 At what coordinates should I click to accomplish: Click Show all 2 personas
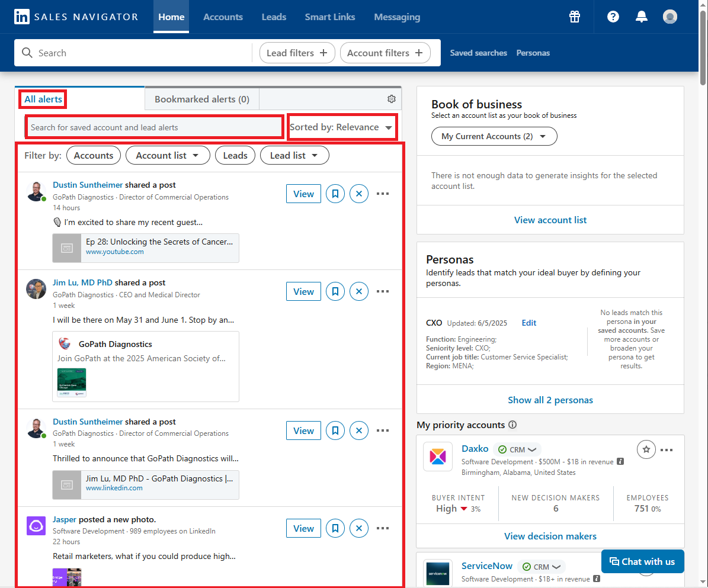click(x=550, y=400)
